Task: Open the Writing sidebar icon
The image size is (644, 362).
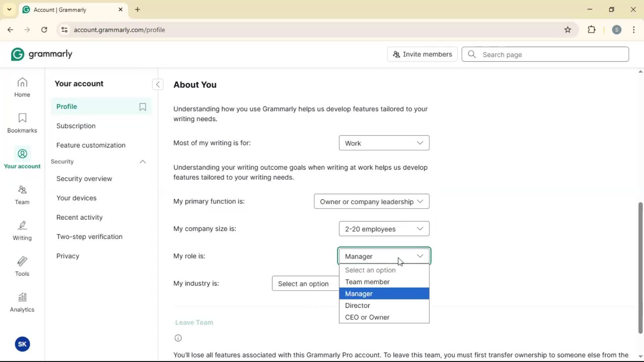Action: click(x=22, y=231)
